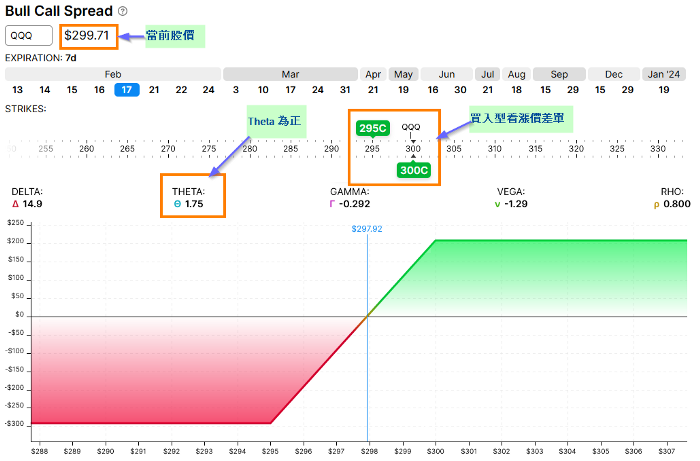This screenshot has width=700, height=461.
Task: Select the Rho value 0.800
Action: [x=677, y=204]
